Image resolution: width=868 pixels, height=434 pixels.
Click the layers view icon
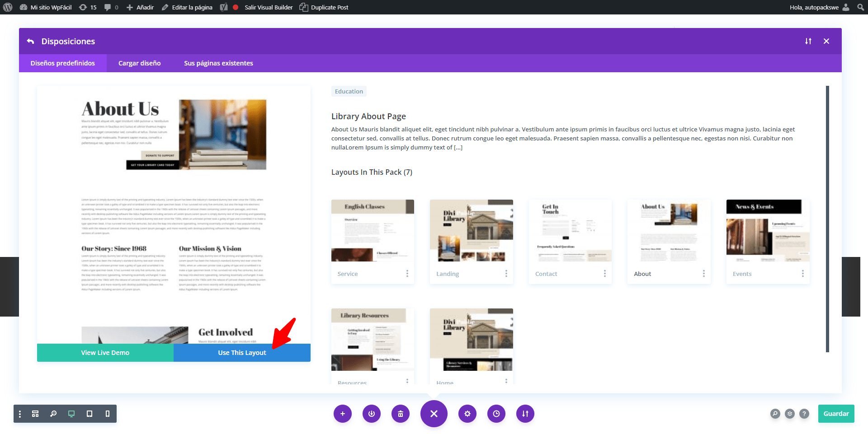pos(790,414)
